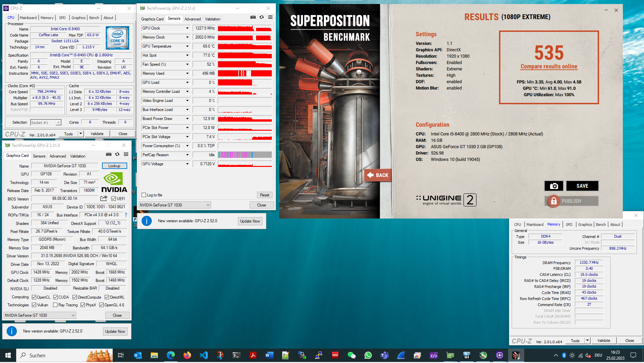
Task: Go BACK in Superposition Benchmark
Action: 378,175
